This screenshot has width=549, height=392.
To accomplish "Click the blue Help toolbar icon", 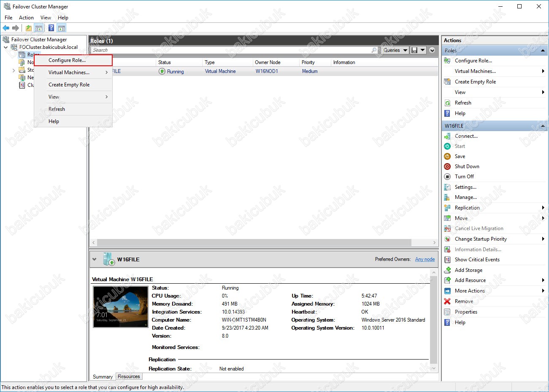I will pos(51,28).
